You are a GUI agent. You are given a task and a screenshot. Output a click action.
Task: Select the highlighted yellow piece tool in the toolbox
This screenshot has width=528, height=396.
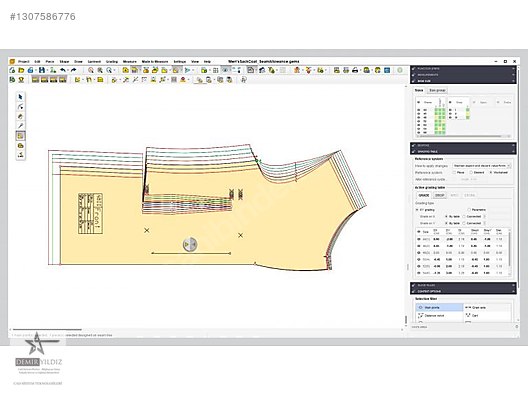tap(21, 136)
